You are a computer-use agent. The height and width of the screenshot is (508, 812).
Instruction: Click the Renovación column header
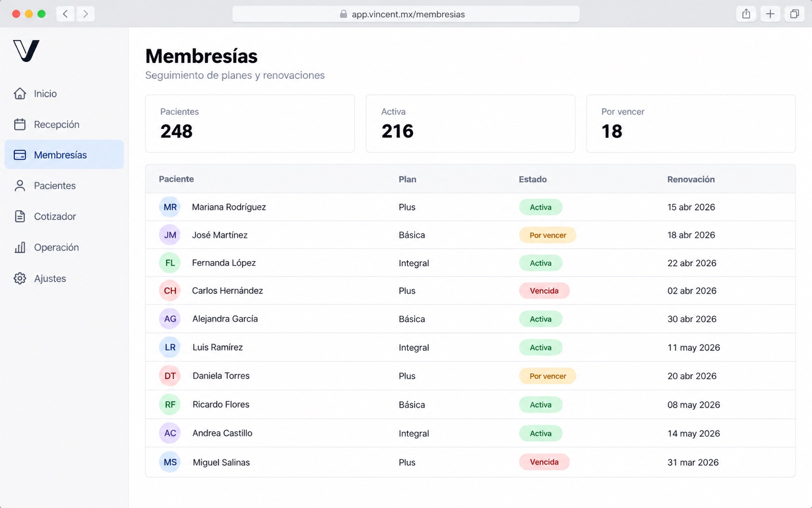[x=691, y=179]
